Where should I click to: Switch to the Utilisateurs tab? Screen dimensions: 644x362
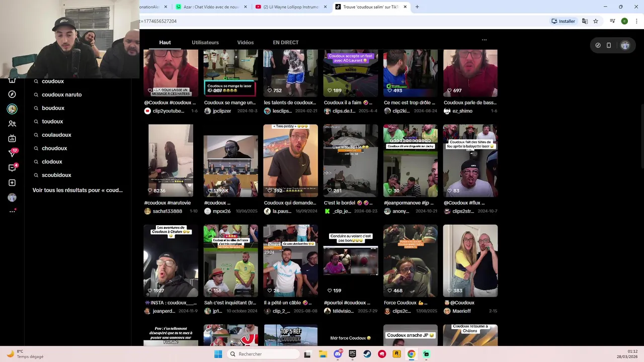point(205,42)
